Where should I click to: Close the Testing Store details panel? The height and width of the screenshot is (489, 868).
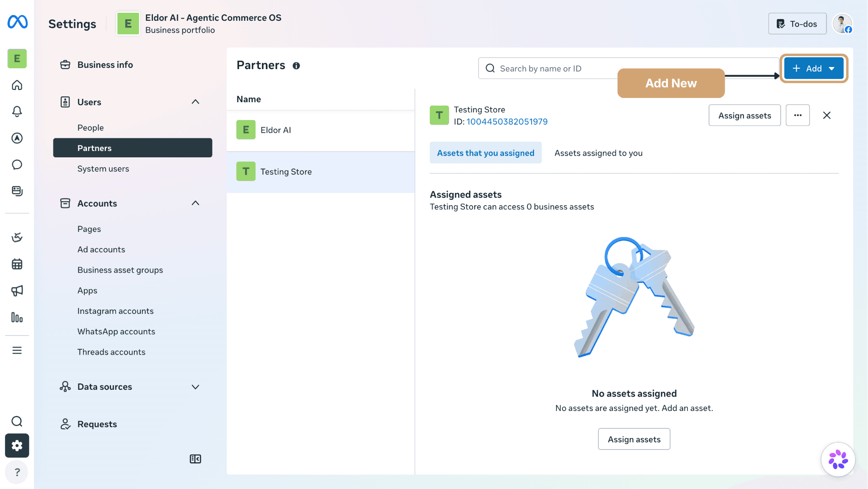[x=826, y=115]
